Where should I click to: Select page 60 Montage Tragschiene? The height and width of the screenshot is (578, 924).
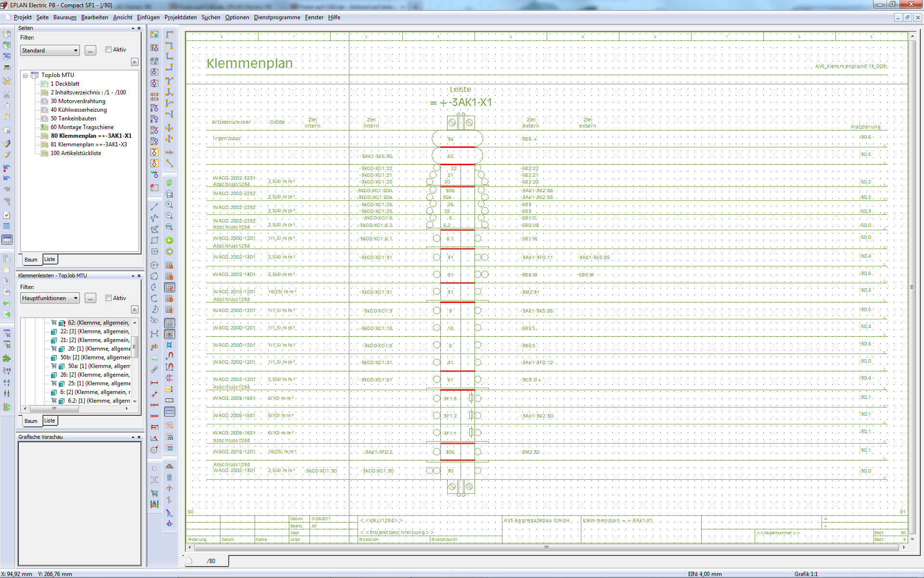click(x=82, y=127)
